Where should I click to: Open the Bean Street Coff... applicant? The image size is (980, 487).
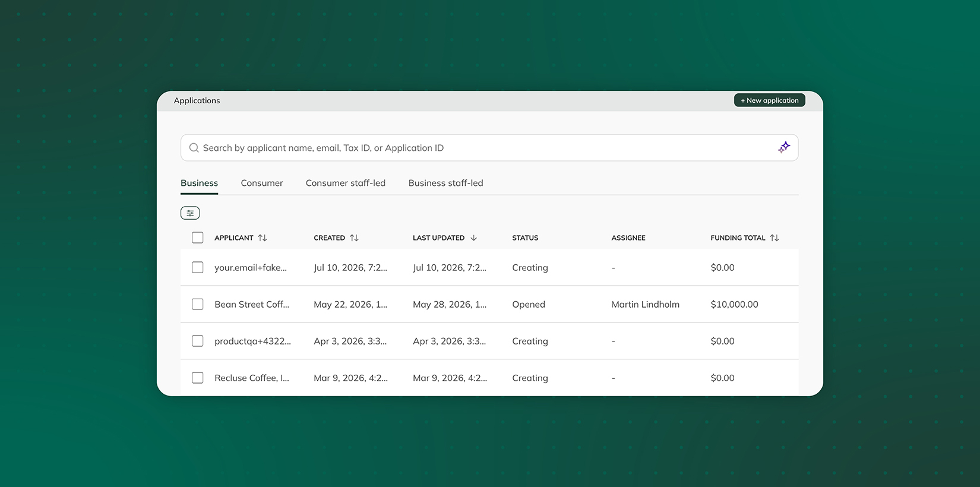coord(252,305)
